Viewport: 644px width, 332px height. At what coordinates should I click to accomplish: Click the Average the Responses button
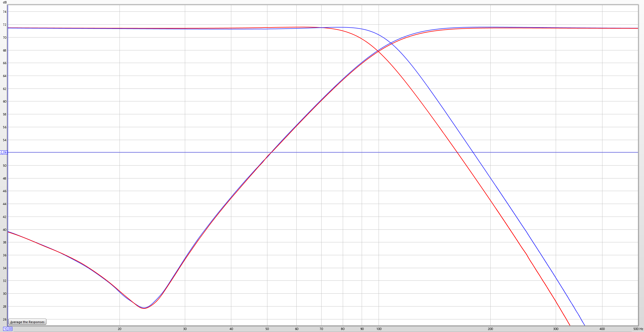27,322
